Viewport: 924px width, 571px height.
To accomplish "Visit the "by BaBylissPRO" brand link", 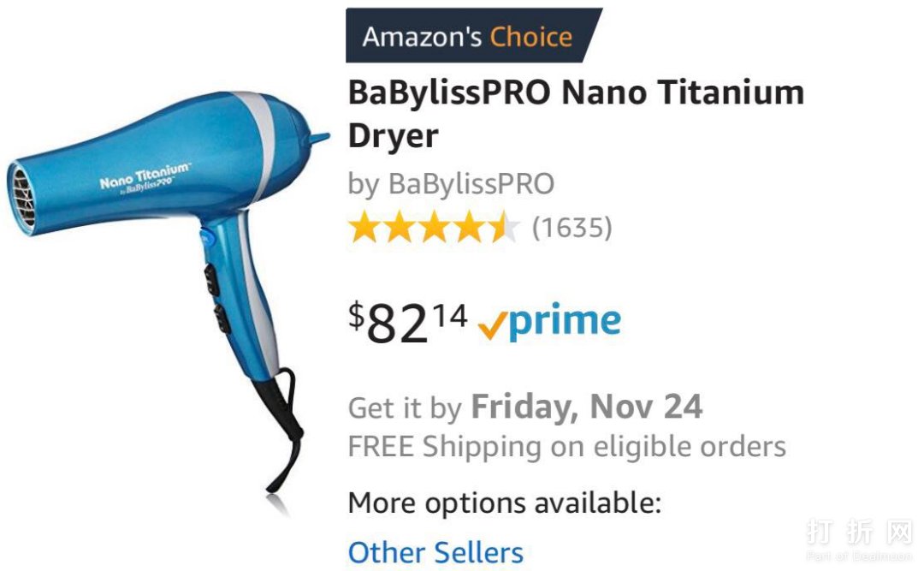I will 451,183.
